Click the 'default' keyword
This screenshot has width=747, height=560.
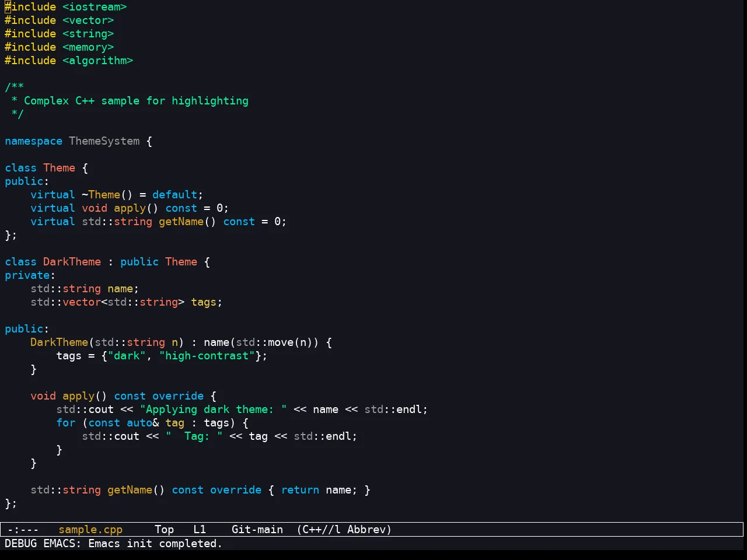pyautogui.click(x=174, y=195)
